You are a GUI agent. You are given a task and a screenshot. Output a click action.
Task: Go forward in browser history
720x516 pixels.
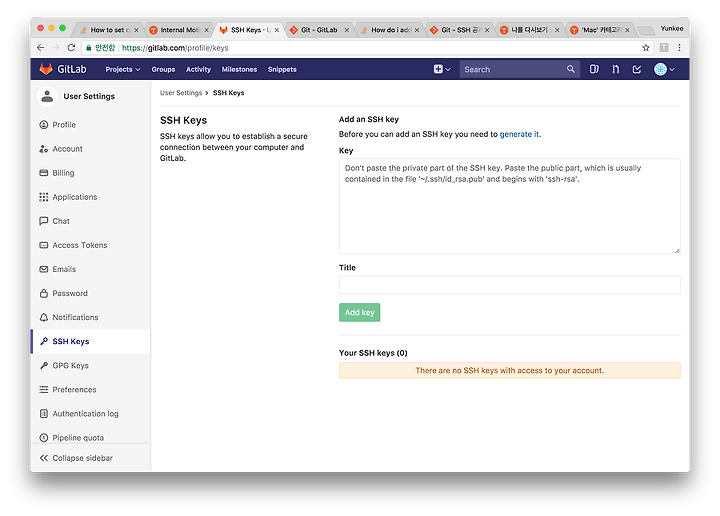[x=56, y=48]
